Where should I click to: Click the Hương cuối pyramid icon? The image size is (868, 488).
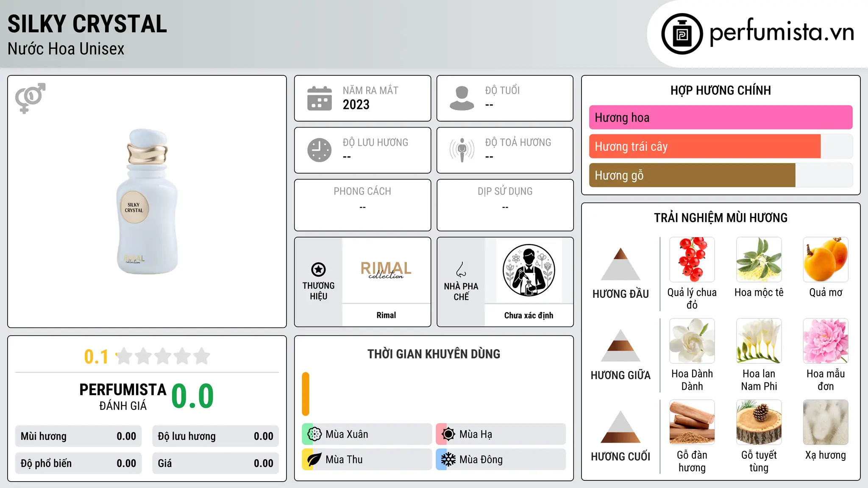click(620, 427)
